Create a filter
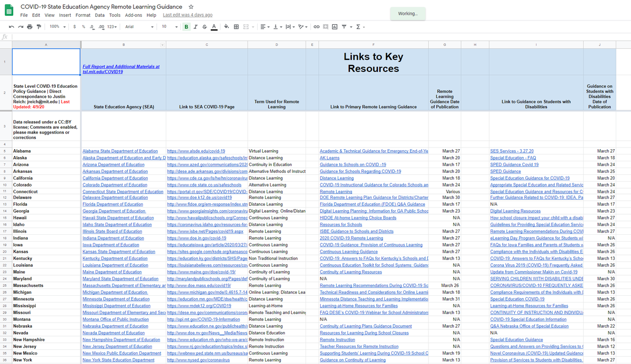Image resolution: width=631 pixels, height=364 pixels. click(x=344, y=27)
